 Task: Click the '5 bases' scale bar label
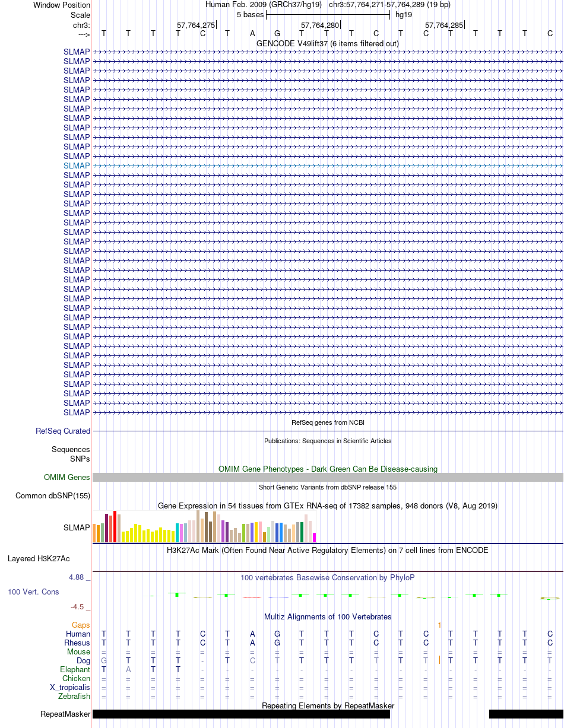[250, 14]
